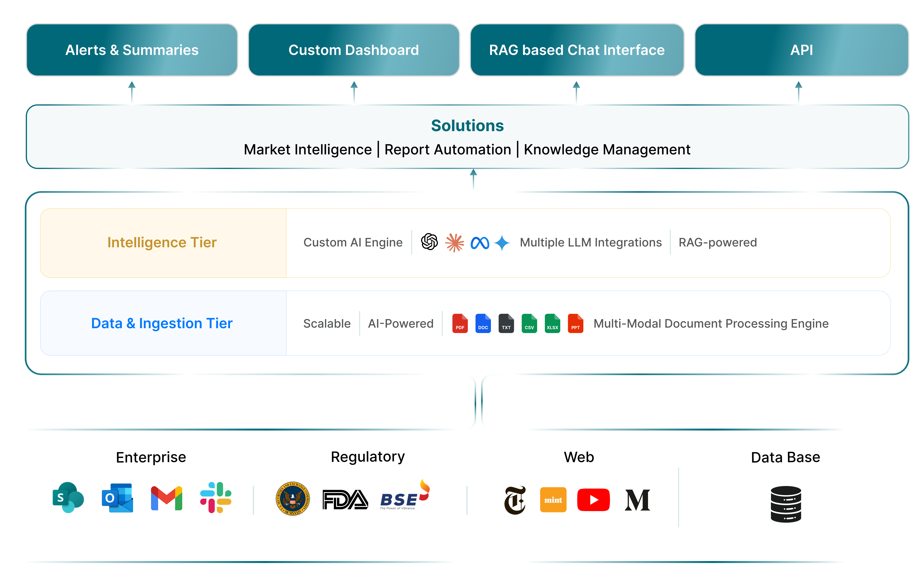Viewport: 924px width, 586px height.
Task: Select RAG based Chat Interface
Action: coord(577,50)
